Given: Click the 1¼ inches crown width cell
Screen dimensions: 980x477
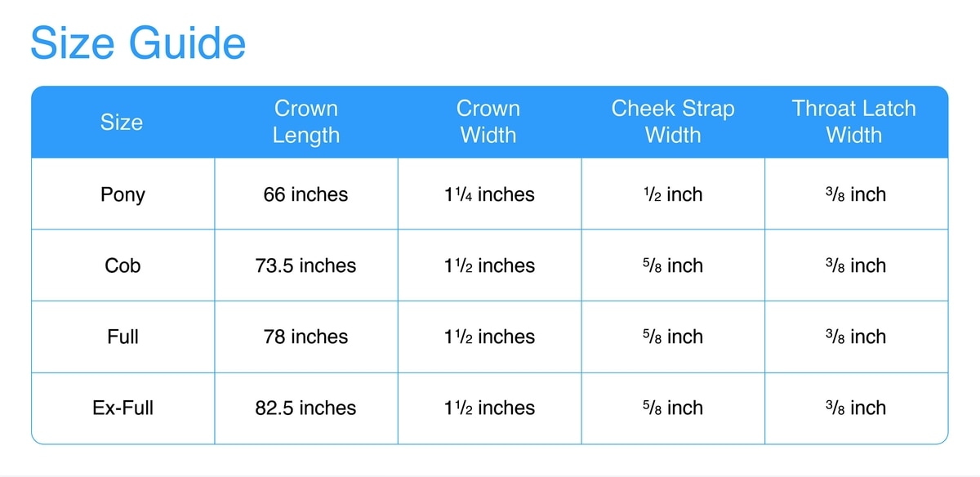Looking at the screenshot, I should pos(488,195).
